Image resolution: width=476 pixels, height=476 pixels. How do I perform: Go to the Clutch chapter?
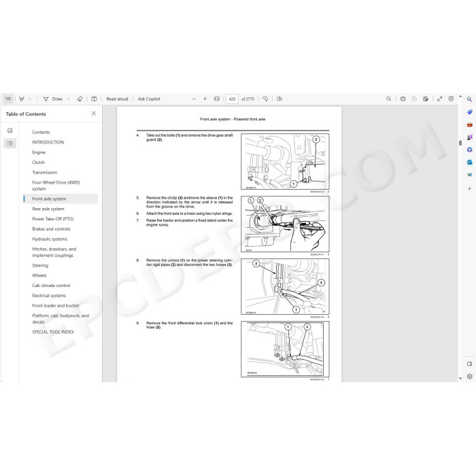click(38, 163)
